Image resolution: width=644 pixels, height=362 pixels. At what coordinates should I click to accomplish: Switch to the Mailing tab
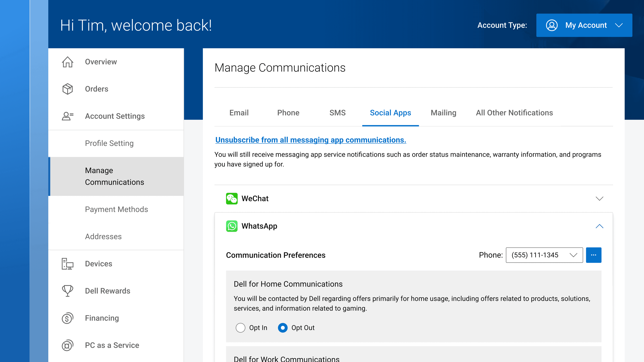(x=443, y=113)
